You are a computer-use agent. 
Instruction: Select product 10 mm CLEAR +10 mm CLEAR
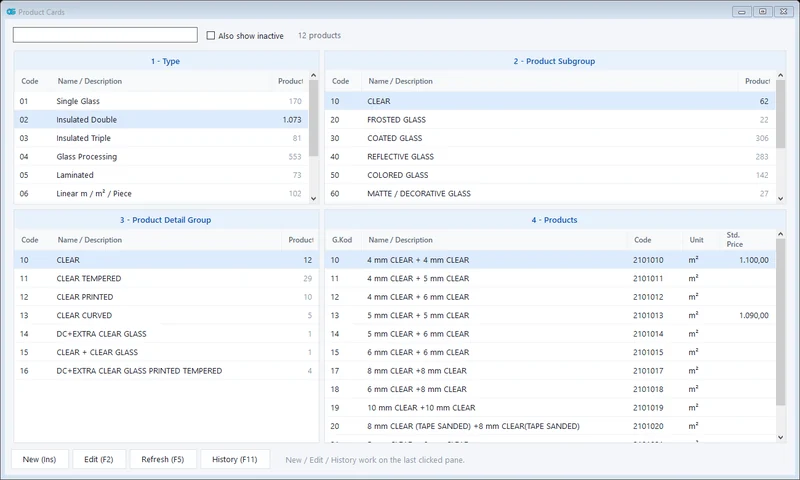(x=550, y=408)
